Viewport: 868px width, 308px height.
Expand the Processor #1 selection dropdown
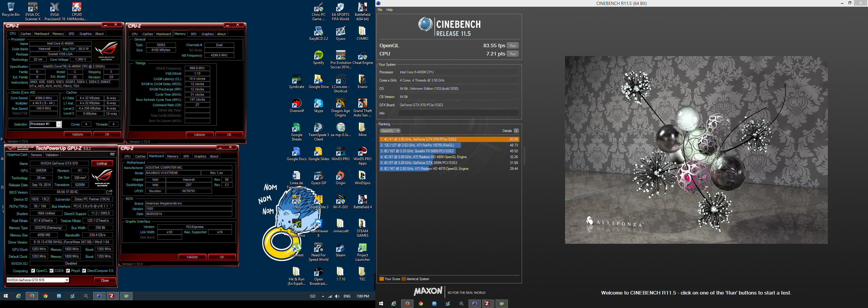[59, 124]
